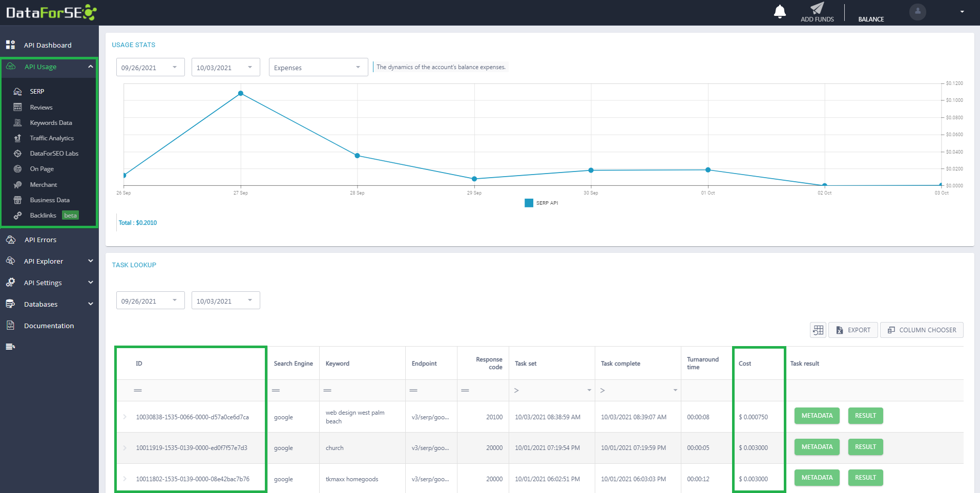Open DataForSEO Labs usage page
This screenshot has height=493, width=980.
click(54, 153)
